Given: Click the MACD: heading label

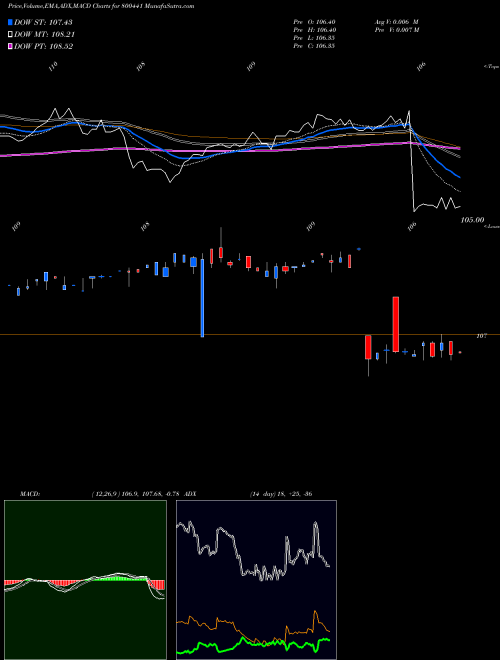Looking at the screenshot, I should (30, 494).
